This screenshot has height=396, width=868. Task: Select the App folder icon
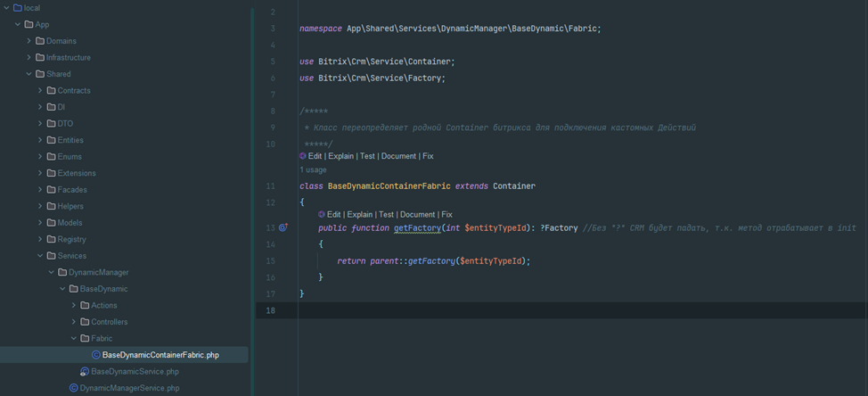click(x=29, y=24)
